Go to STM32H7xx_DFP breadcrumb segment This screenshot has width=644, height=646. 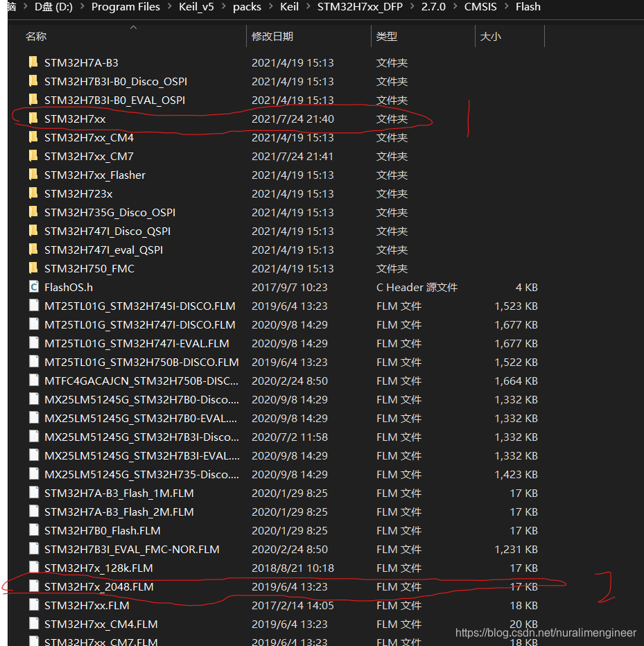click(x=360, y=7)
